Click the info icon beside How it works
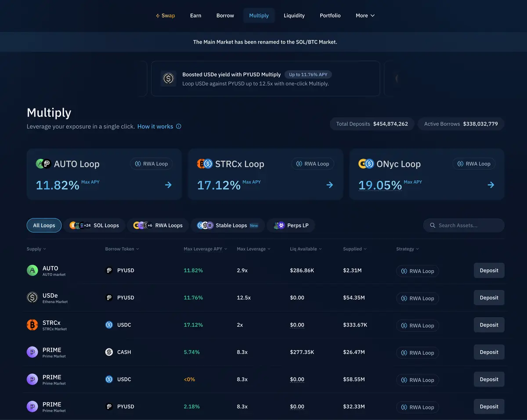The width and height of the screenshot is (527, 420). (x=179, y=126)
